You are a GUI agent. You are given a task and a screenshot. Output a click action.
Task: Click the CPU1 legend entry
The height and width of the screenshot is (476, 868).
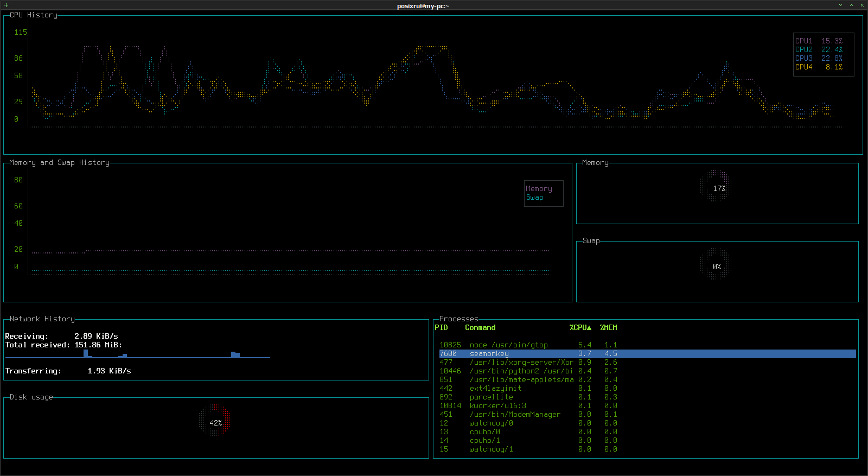[819, 41]
